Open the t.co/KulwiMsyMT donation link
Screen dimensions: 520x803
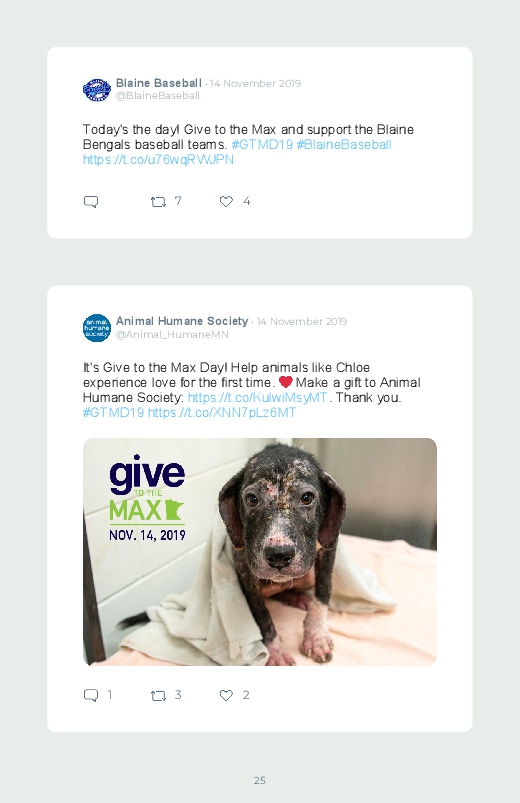[258, 397]
